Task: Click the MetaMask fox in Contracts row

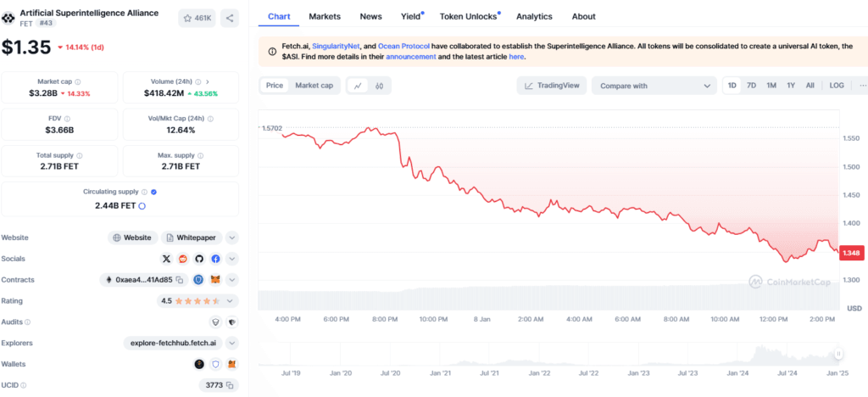Action: [215, 280]
